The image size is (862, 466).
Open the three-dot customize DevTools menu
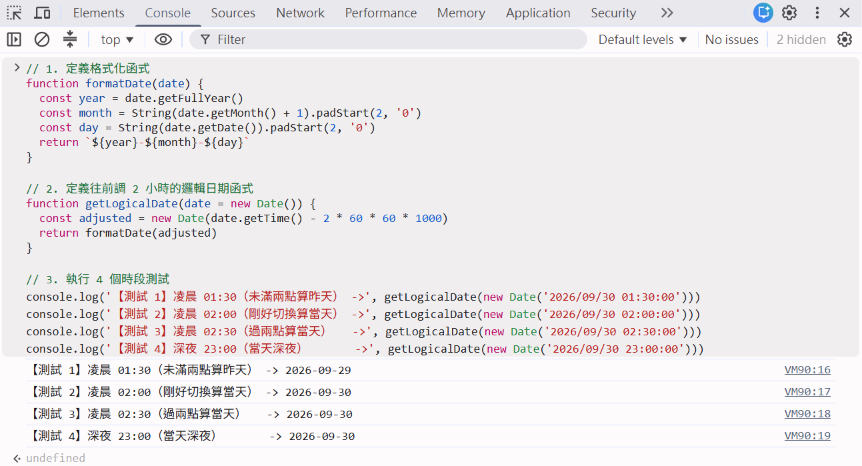tap(817, 13)
